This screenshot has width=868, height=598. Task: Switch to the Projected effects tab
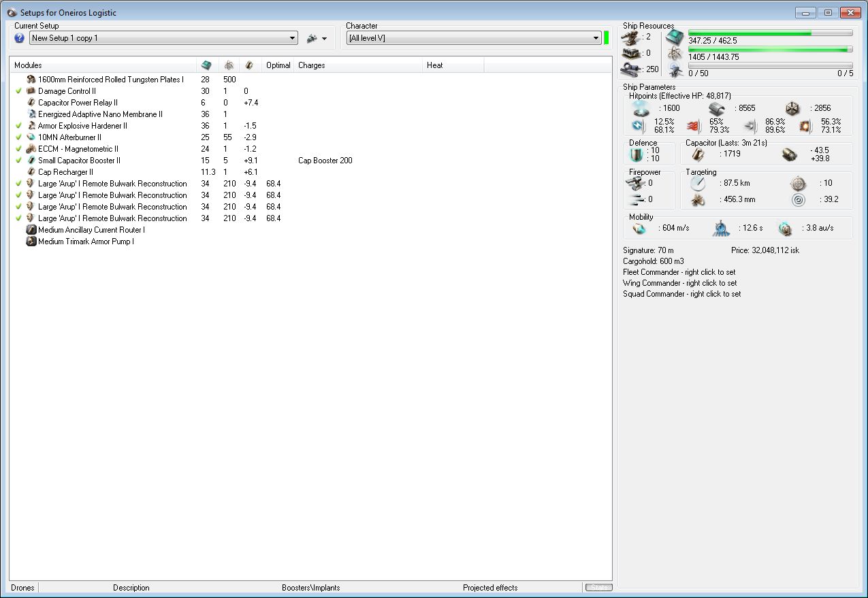(490, 588)
